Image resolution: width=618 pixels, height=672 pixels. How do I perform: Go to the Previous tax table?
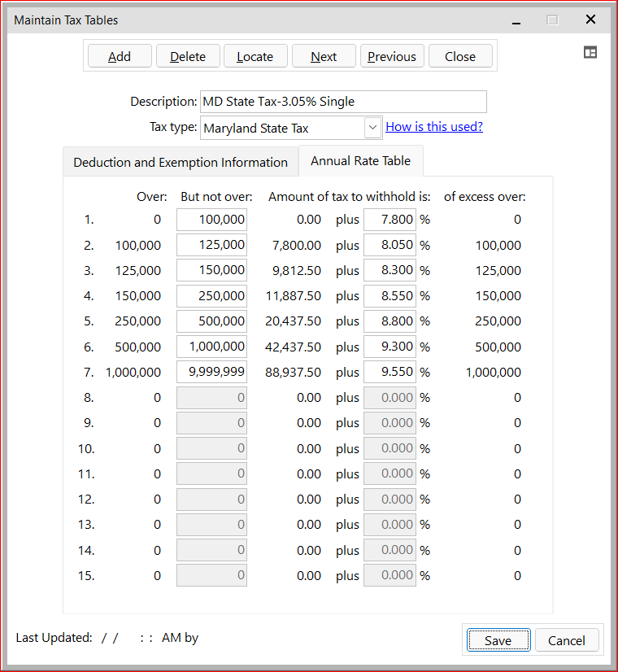[392, 56]
